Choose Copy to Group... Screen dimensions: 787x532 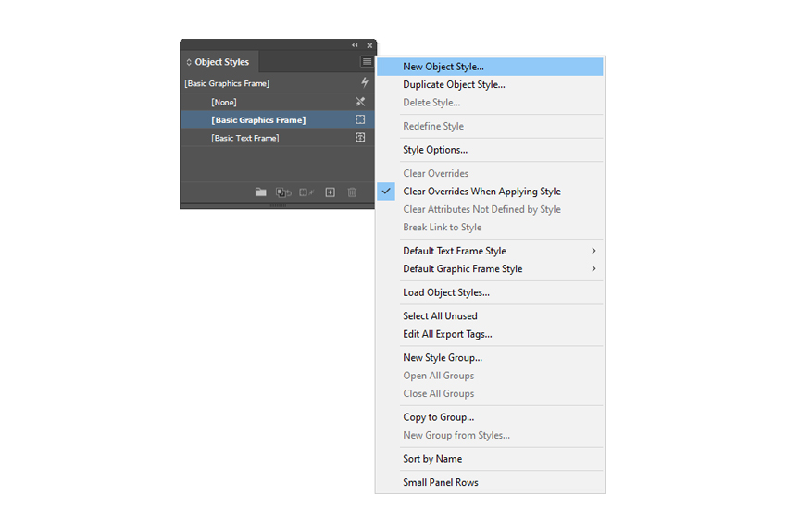click(x=490, y=417)
